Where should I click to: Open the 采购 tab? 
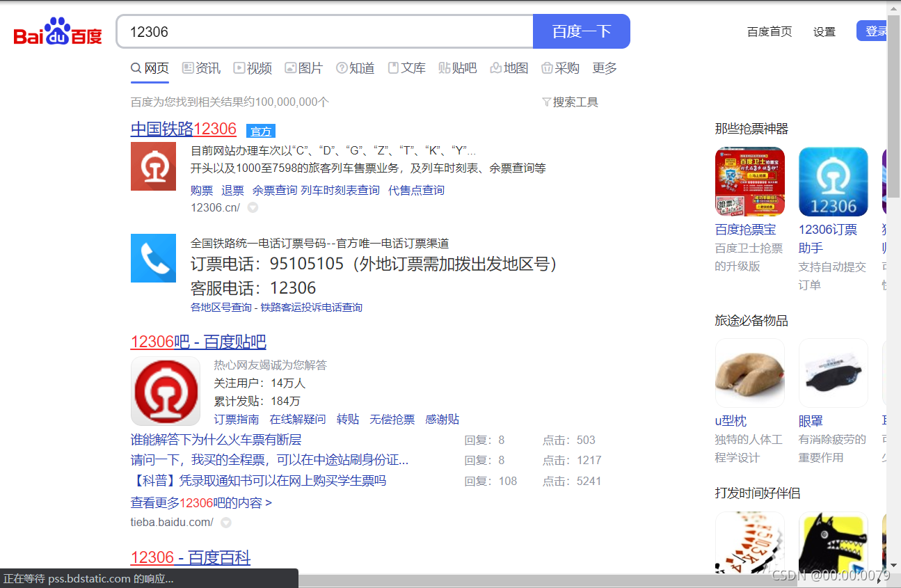[x=561, y=68]
